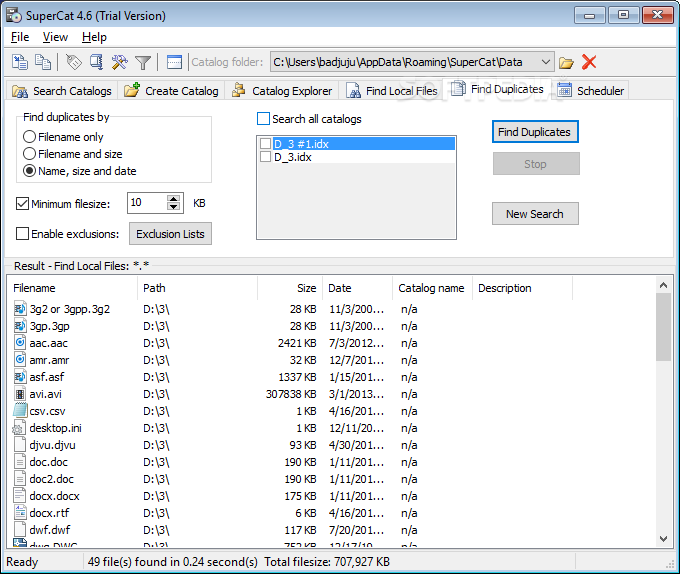680x574 pixels.
Task: Click the SuperCat app icon in title bar
Action: coord(14,15)
